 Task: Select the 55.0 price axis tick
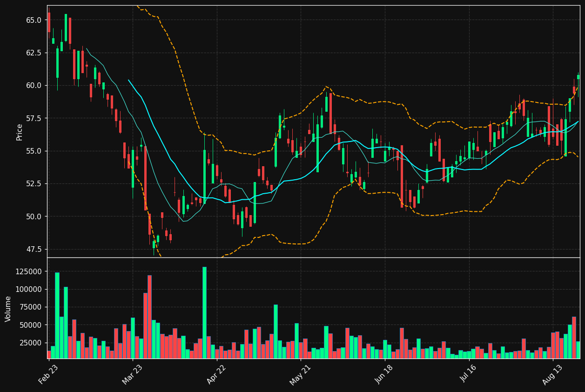pos(34,151)
